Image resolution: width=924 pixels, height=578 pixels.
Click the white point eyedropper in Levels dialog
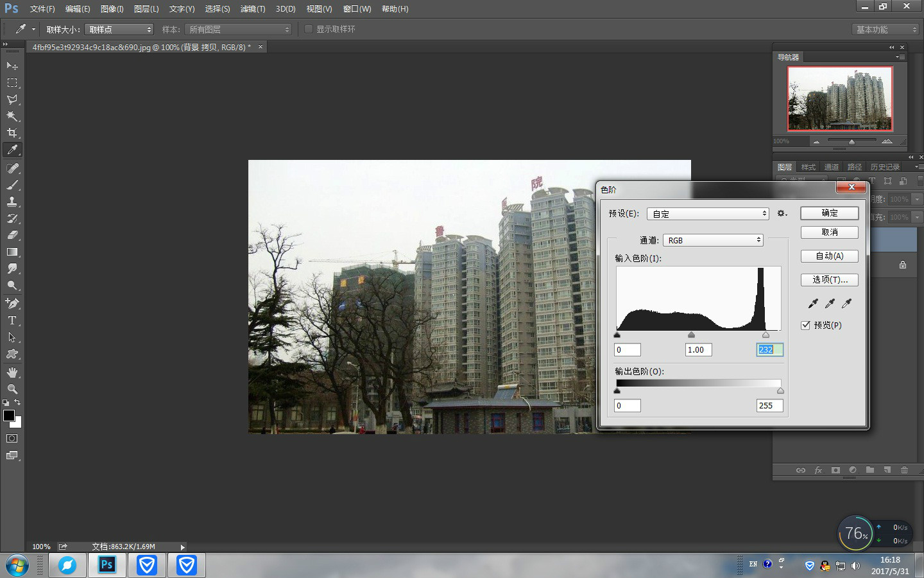[x=846, y=303]
